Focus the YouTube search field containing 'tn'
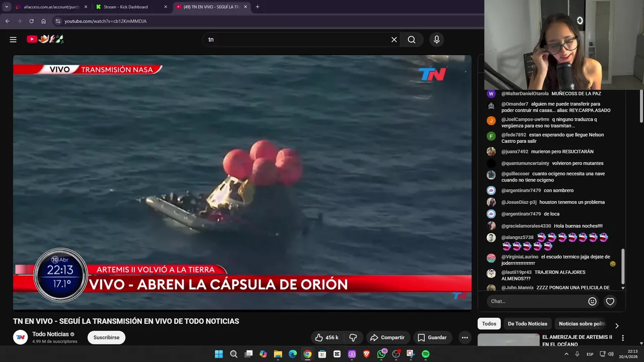644x362 pixels. [297, 40]
